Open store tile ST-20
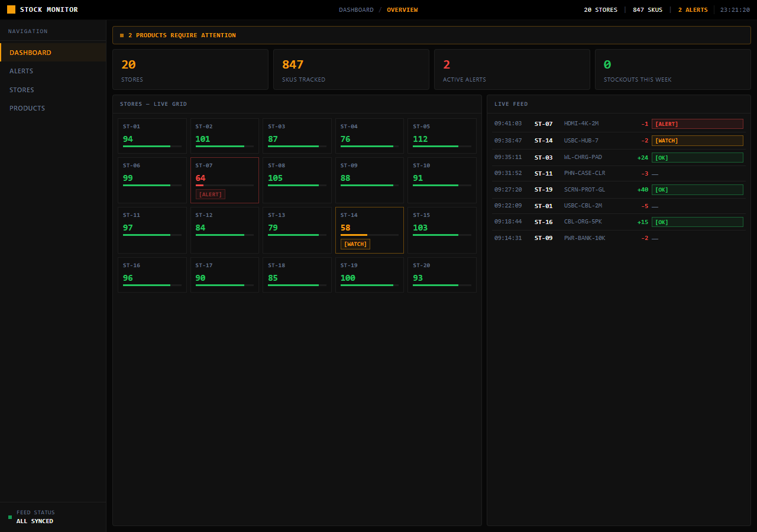Image resolution: width=757 pixels, height=532 pixels. (x=442, y=275)
